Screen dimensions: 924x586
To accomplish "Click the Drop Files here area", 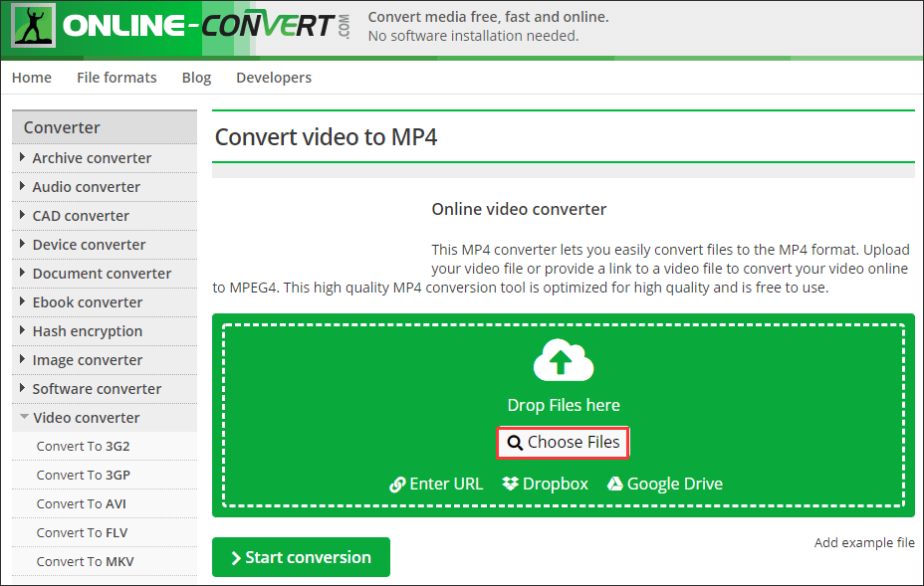I will click(x=563, y=405).
